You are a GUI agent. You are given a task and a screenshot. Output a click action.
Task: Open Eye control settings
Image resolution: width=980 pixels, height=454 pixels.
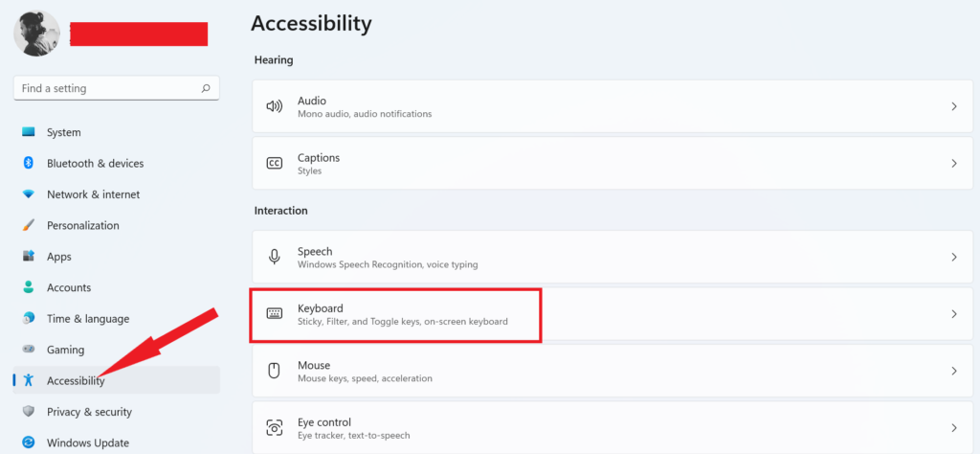[x=612, y=428]
